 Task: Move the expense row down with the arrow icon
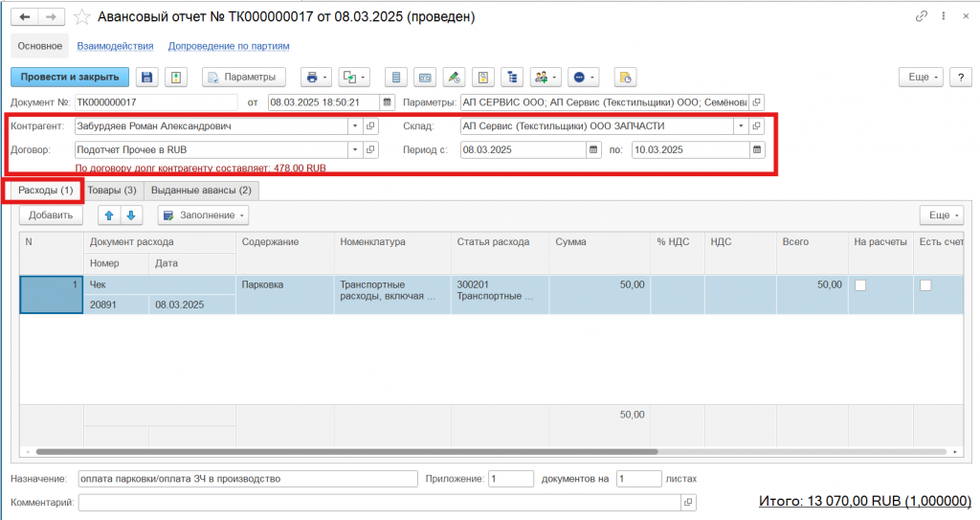(132, 215)
